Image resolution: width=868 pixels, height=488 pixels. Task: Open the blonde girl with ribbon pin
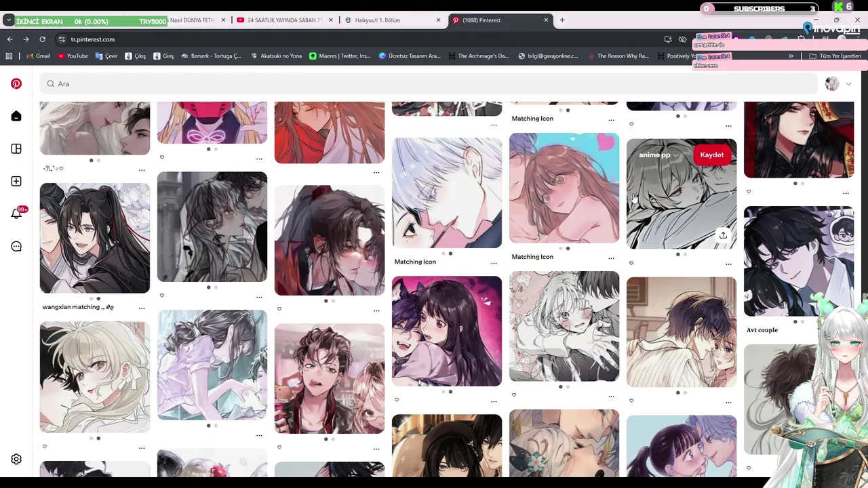pos(95,377)
